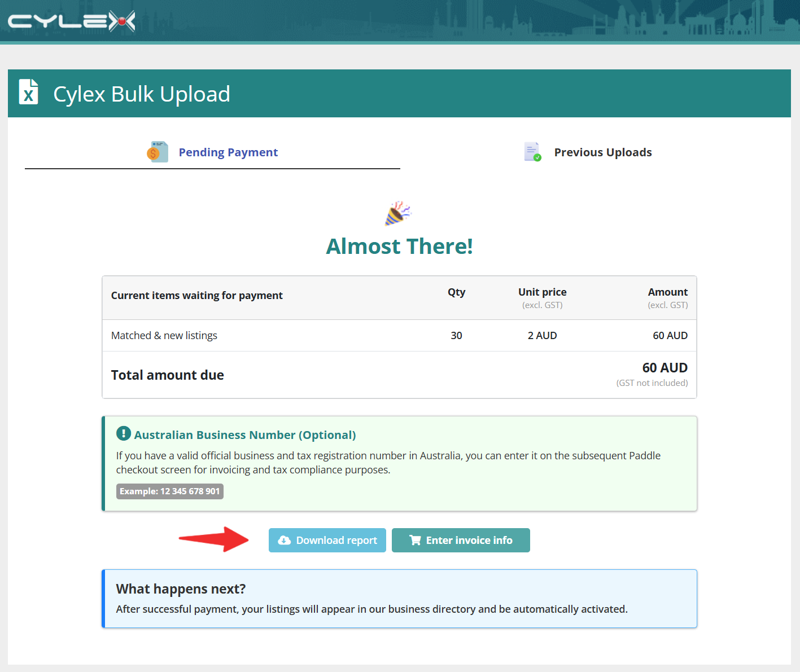The height and width of the screenshot is (672, 800).
Task: Click the 60 AUD total amount value
Action: (665, 368)
